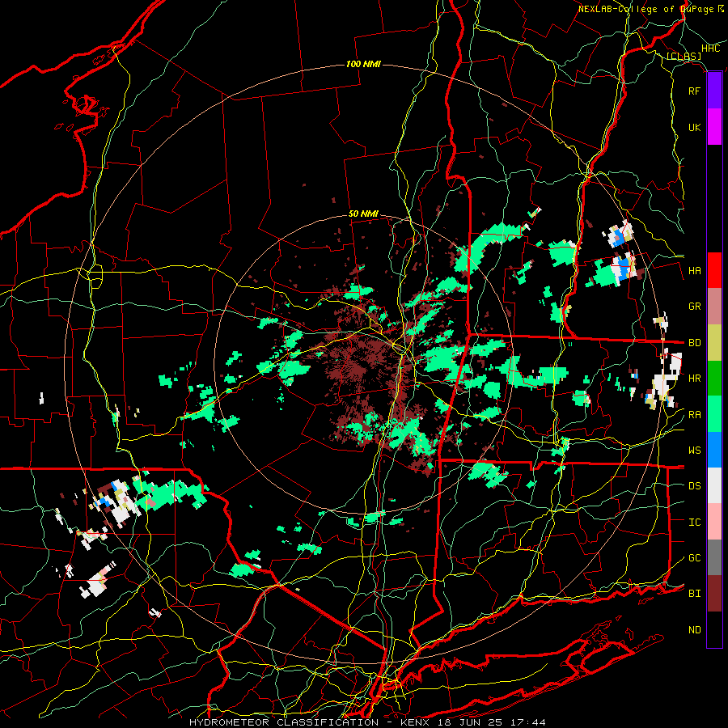Click the 50 NMI range ring label
728x728 pixels.
pos(363,214)
